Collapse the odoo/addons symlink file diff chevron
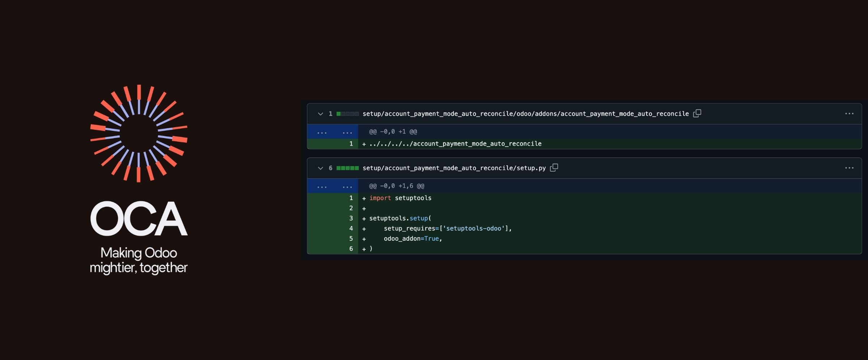The image size is (868, 360). (x=320, y=114)
